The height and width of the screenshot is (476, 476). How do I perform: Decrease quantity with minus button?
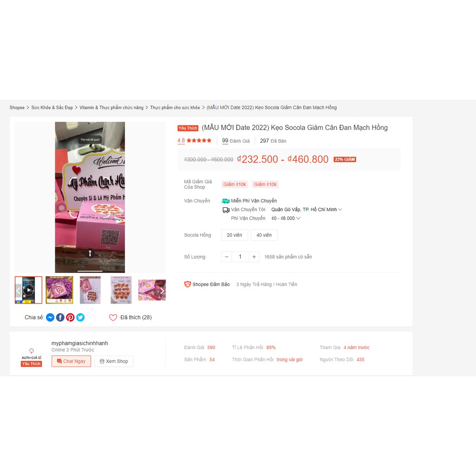pos(226,257)
